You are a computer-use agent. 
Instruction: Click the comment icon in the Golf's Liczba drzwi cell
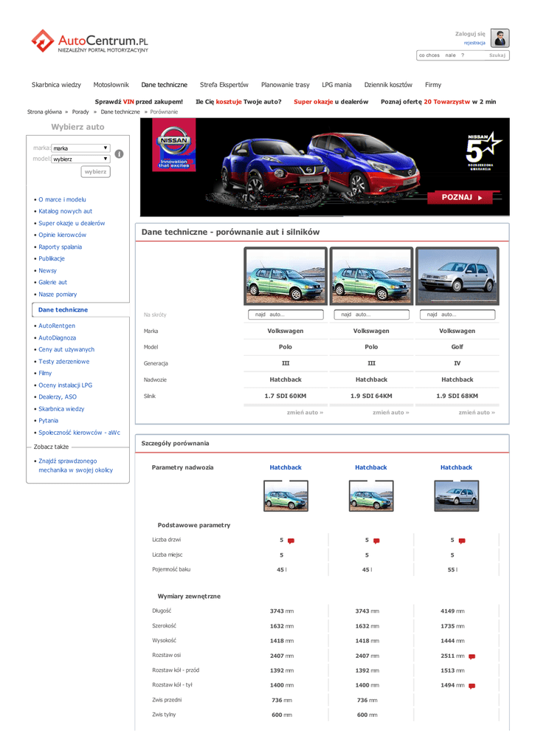462,540
